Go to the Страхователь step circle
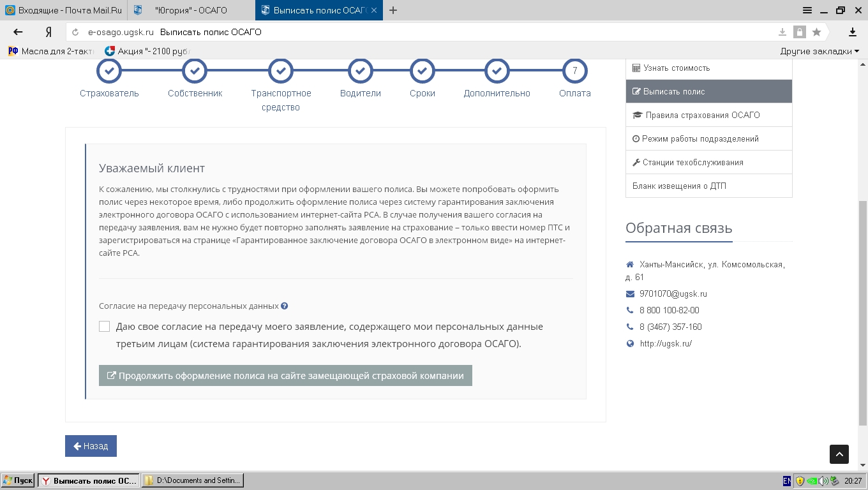 click(x=109, y=71)
